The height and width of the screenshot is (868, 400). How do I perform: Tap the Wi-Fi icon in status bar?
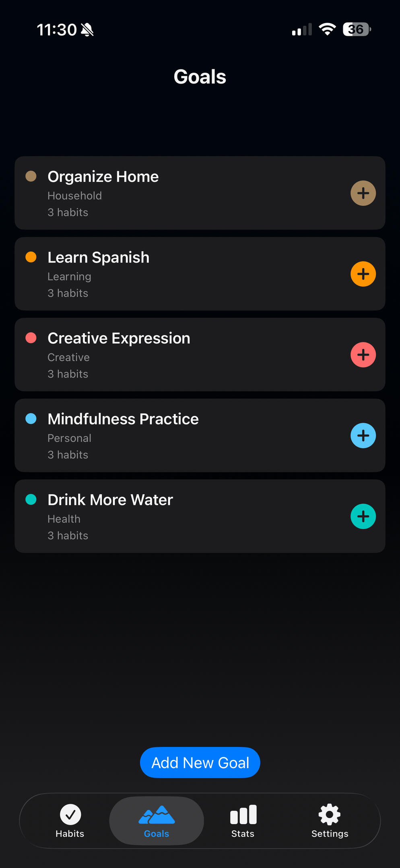(x=327, y=29)
